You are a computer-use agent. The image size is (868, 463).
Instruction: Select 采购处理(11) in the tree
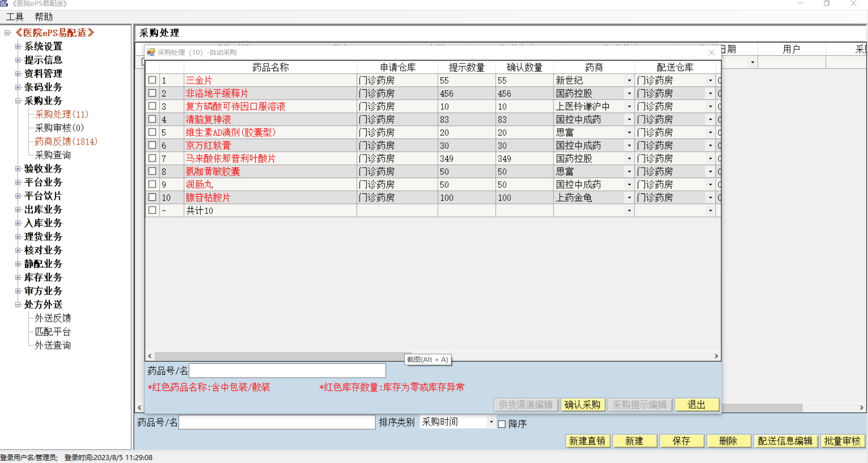tap(62, 114)
